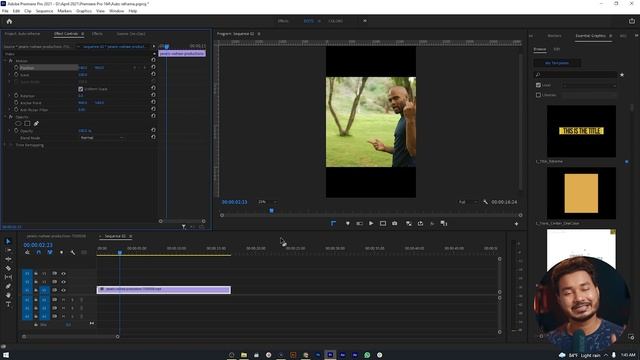Toggle Linked Selection in timeline
The height and width of the screenshot is (360, 640).
point(50,253)
